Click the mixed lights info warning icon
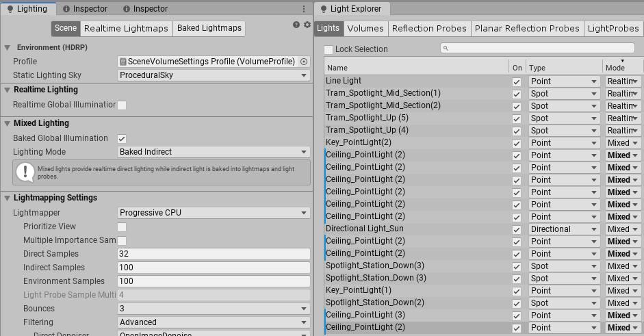Viewport: 644px width, 336px height. (x=25, y=172)
